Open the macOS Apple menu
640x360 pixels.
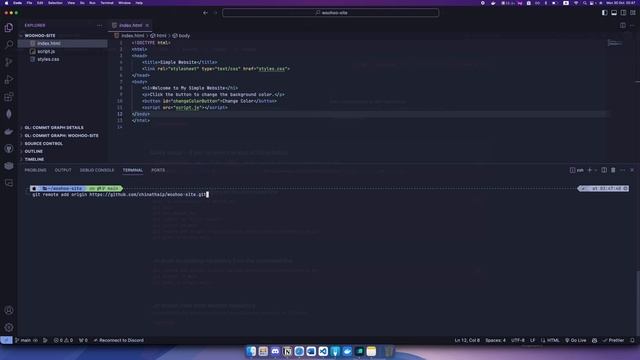[x=6, y=3]
